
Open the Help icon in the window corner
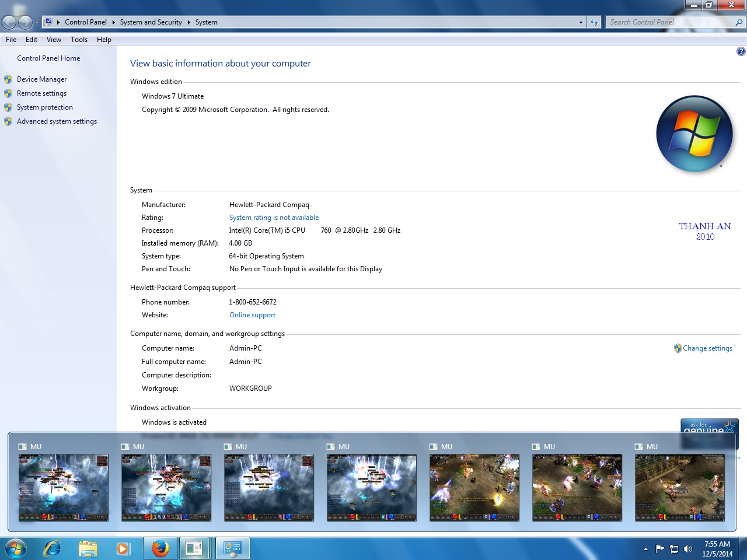pos(741,51)
